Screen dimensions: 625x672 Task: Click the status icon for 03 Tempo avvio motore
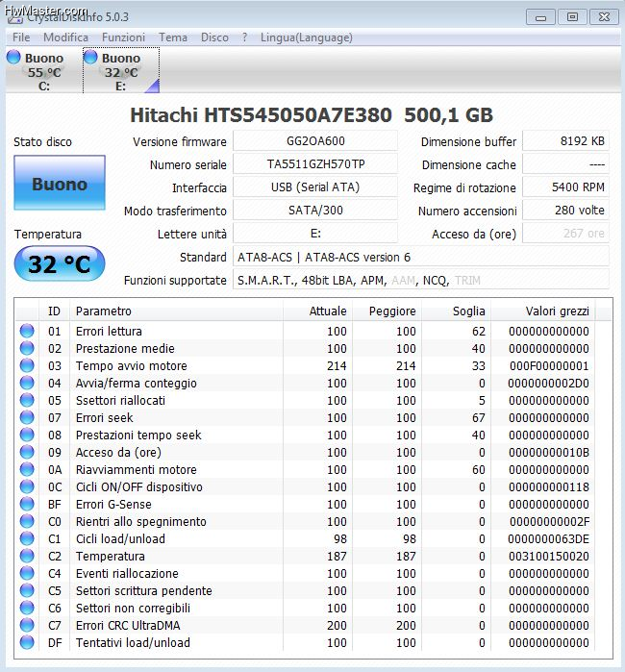pos(27,365)
